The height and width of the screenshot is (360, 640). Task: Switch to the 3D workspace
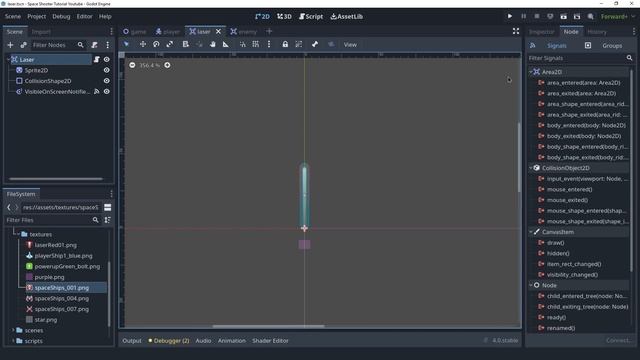tap(284, 16)
